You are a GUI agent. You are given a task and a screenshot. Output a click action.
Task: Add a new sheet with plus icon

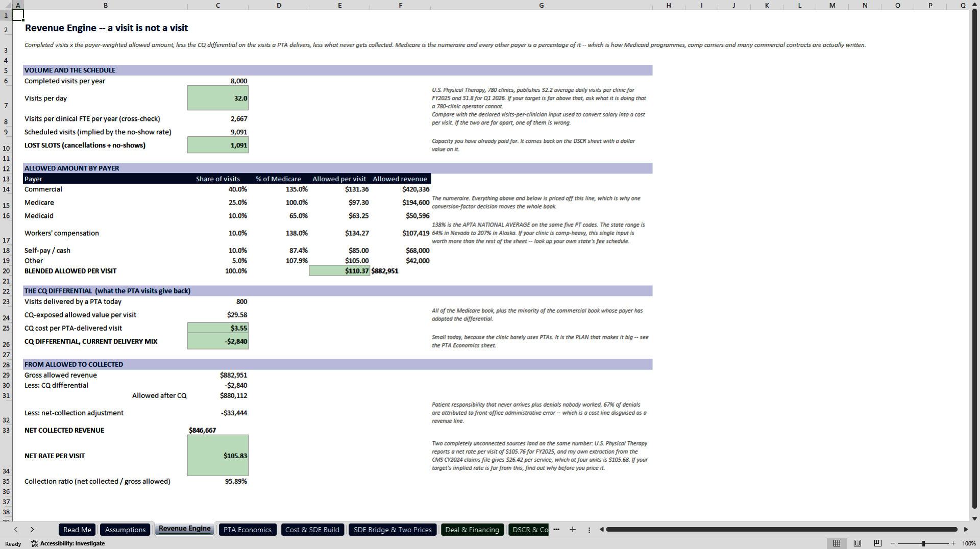[x=573, y=530]
